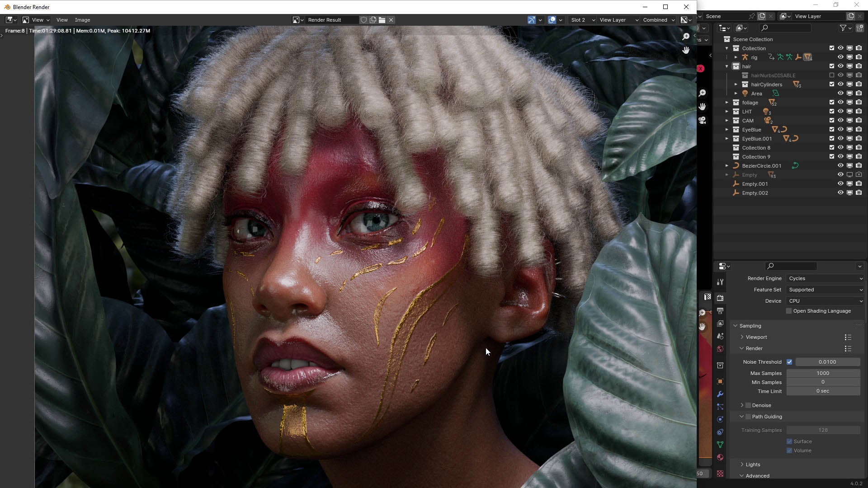868x488 pixels.
Task: Open the Render Engine Cycles dropdown
Action: [825, 278]
